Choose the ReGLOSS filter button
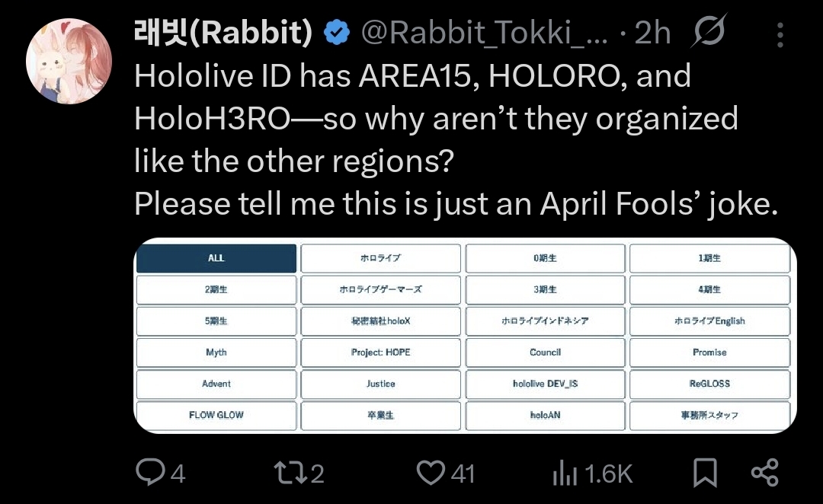Image resolution: width=823 pixels, height=504 pixels. coord(709,384)
